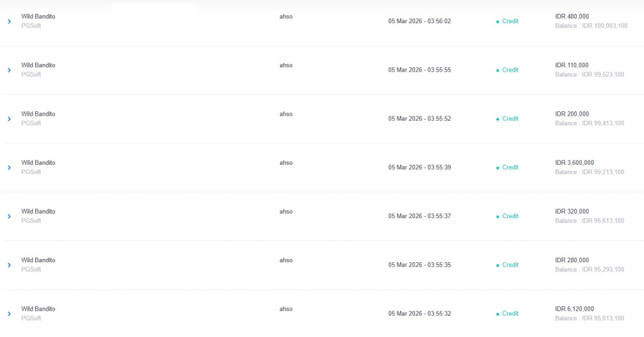Expand the 03:55:37 transaction row chevron
644x337 pixels.
[x=9, y=216]
